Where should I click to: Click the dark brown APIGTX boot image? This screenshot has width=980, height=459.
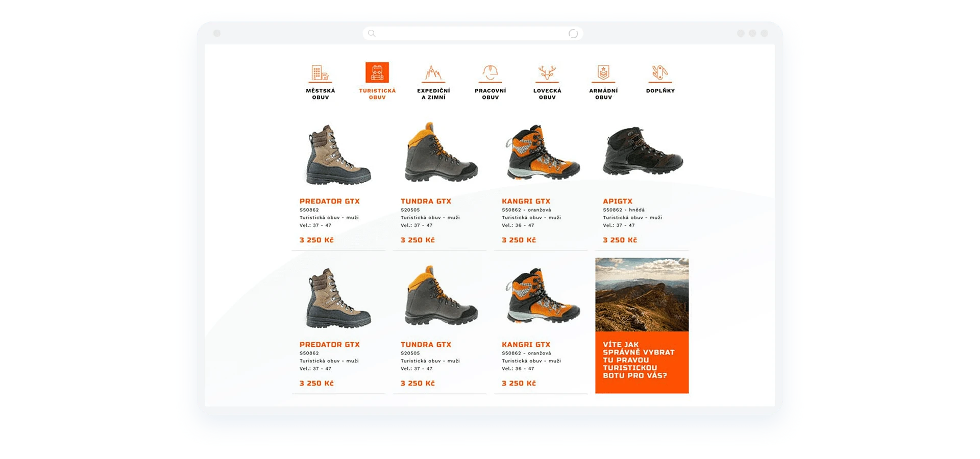(642, 152)
